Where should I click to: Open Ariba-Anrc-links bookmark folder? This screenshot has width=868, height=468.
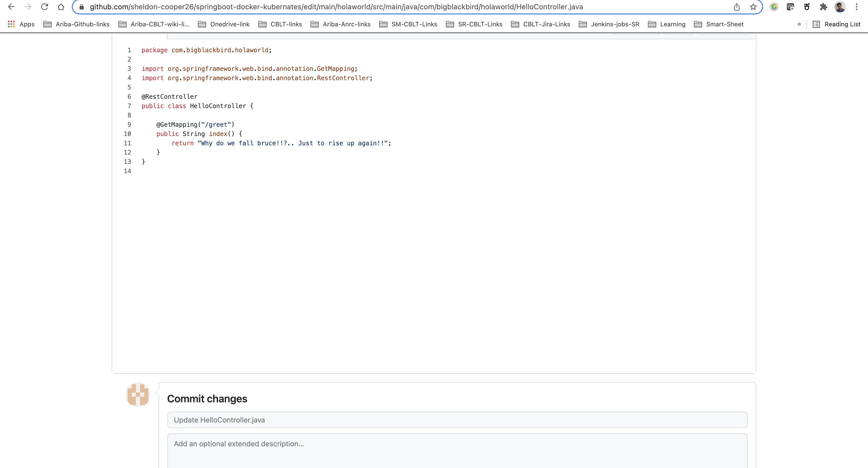click(x=340, y=24)
